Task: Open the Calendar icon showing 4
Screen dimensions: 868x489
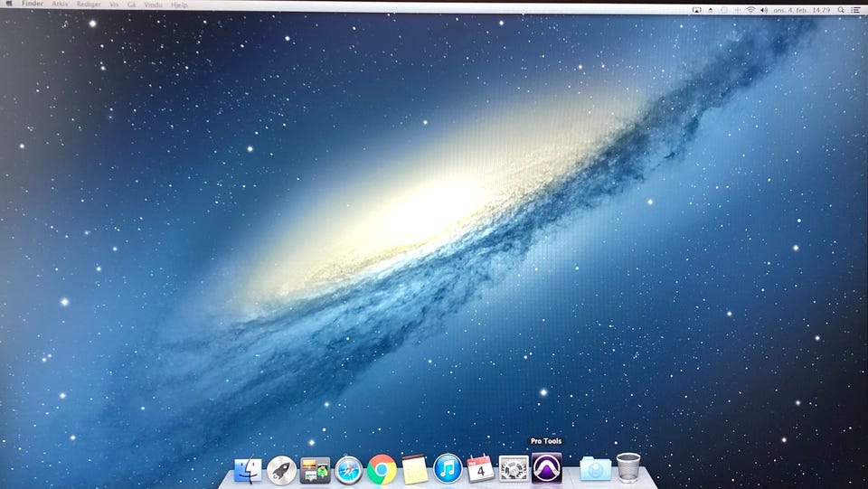Action: point(480,469)
